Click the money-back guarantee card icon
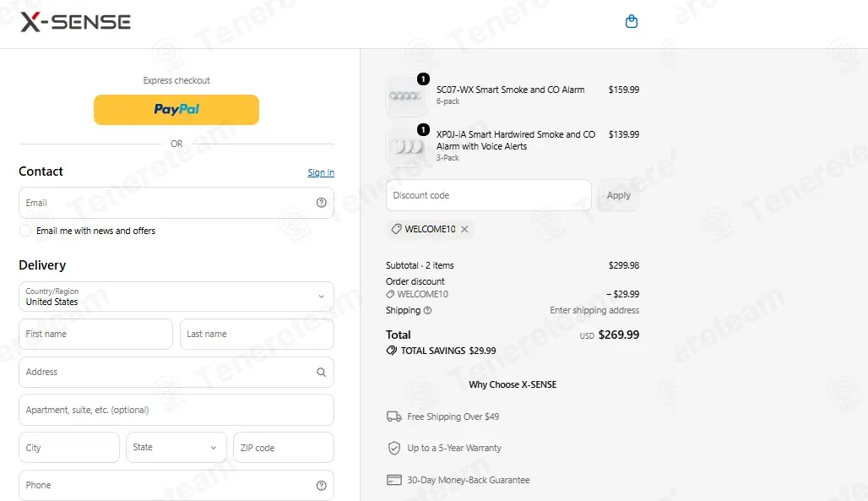 click(x=394, y=480)
